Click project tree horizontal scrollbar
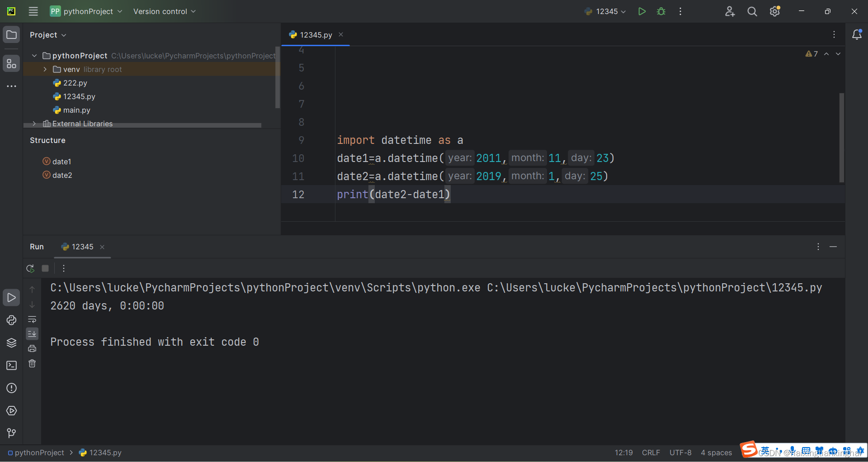 142,125
